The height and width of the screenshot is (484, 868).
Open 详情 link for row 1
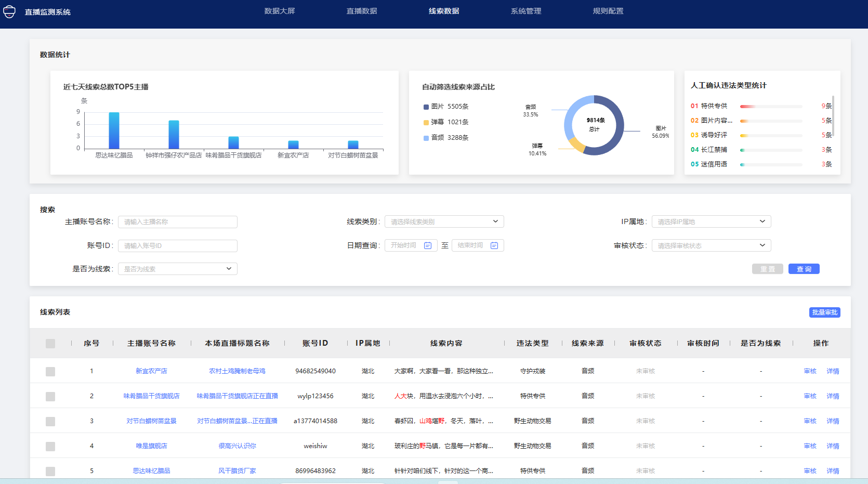(x=833, y=371)
